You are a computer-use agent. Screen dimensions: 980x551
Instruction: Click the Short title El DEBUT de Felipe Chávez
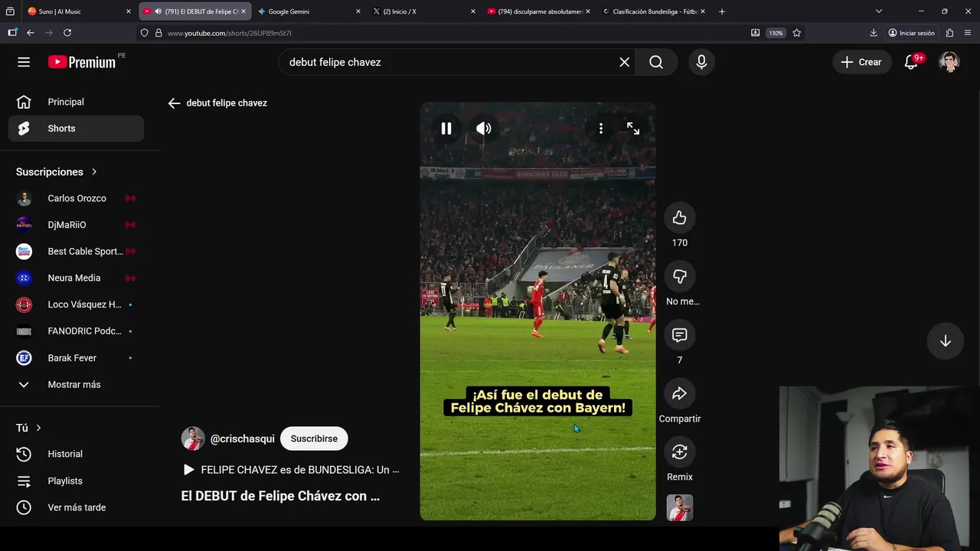coord(280,496)
